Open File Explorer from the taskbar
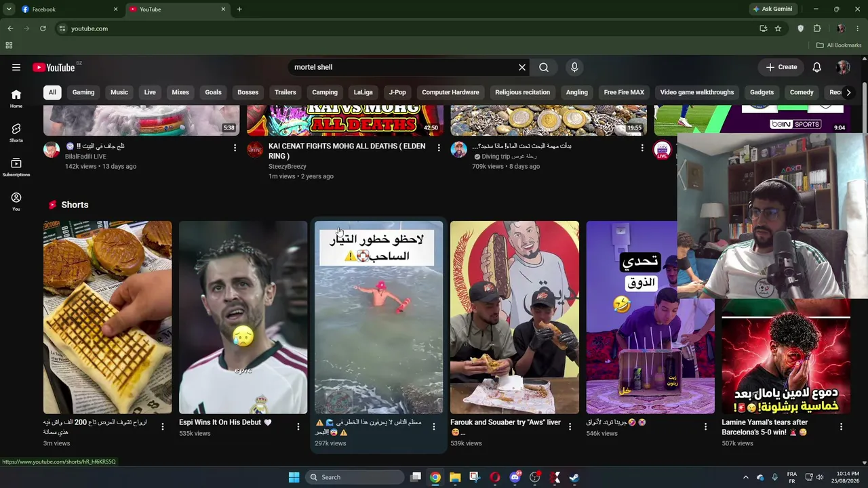This screenshot has width=868, height=488. [x=455, y=477]
